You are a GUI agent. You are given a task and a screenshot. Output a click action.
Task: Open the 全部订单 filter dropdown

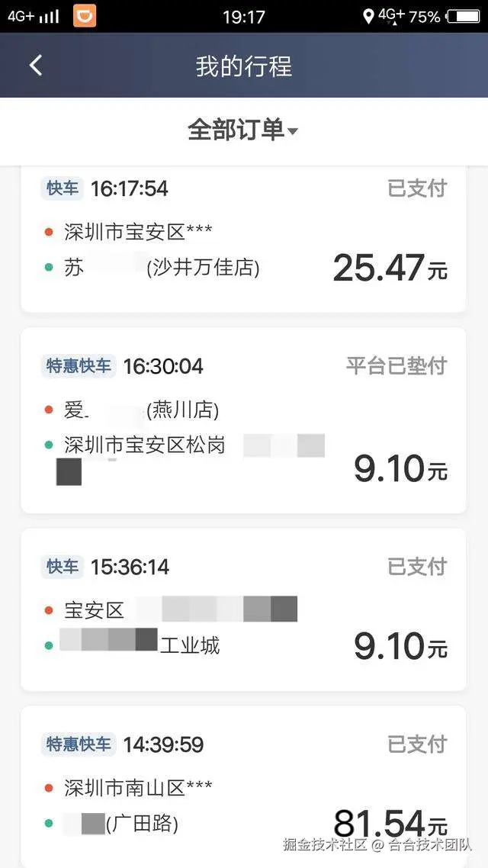click(x=236, y=130)
